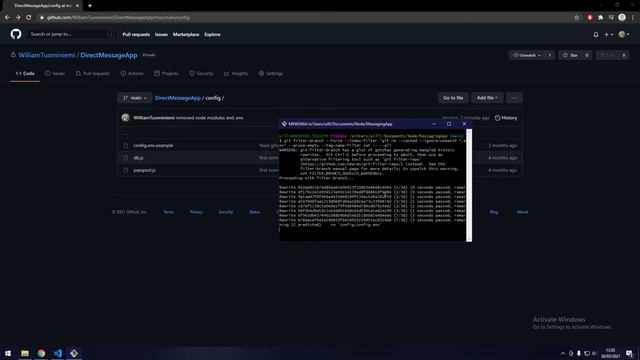
Task: Select the Settings tab
Action: pos(271,73)
